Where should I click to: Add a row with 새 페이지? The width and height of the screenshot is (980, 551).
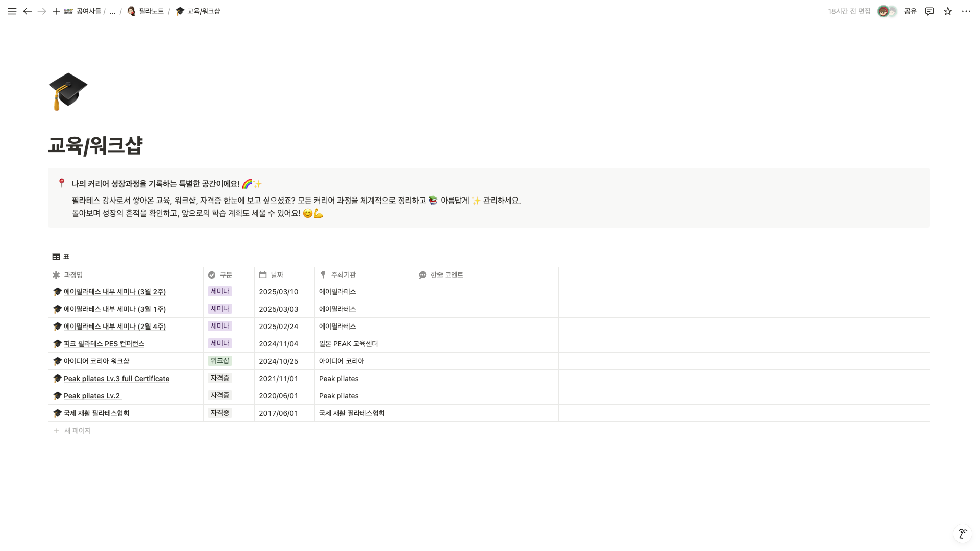click(77, 431)
